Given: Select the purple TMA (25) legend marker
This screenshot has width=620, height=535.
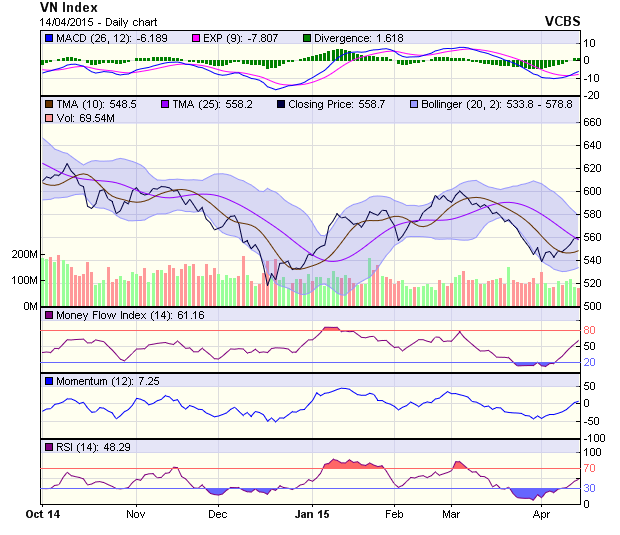Looking at the screenshot, I should (166, 104).
